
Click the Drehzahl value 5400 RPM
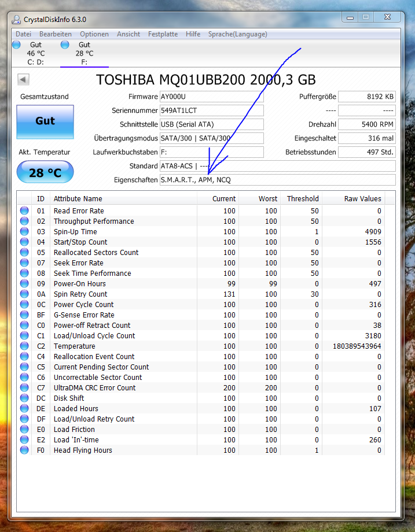[367, 124]
